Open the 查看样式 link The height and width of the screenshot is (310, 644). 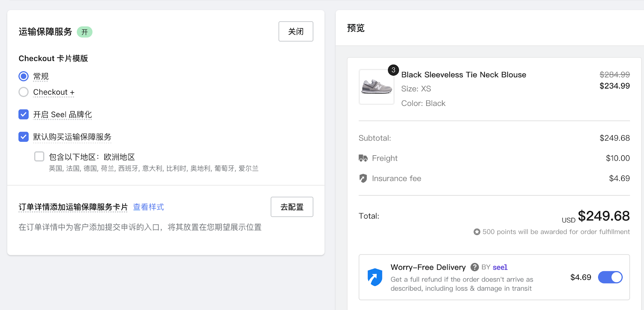[x=149, y=207]
